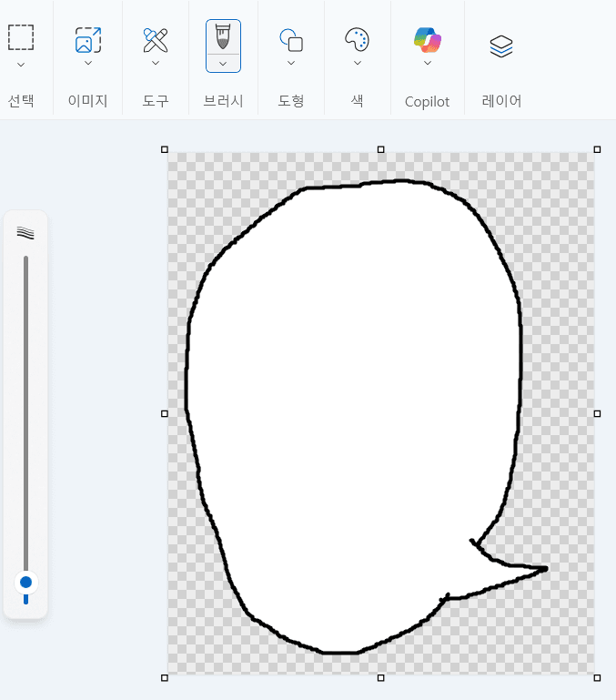
Task: Click the image resize icon
Action: coord(88,40)
